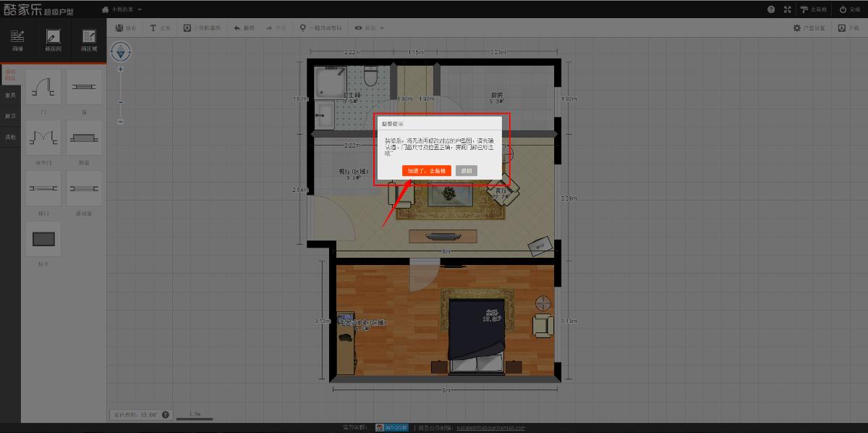Select the 画房间 draw room tool
This screenshot has width=868, height=433.
pyautogui.click(x=53, y=41)
